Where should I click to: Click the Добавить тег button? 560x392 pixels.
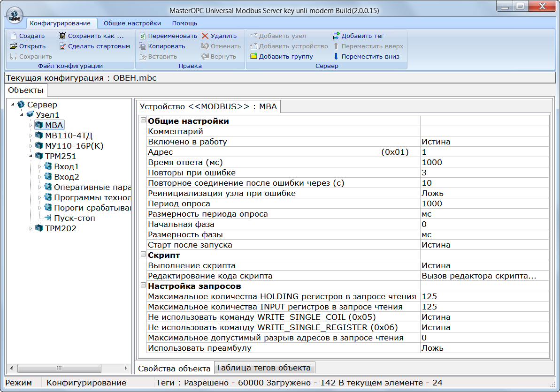pos(358,36)
